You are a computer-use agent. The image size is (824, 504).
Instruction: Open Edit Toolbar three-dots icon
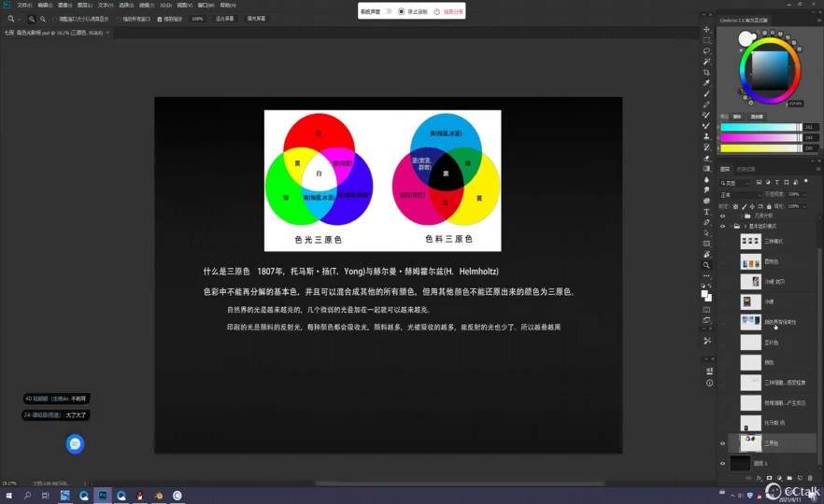[x=707, y=275]
